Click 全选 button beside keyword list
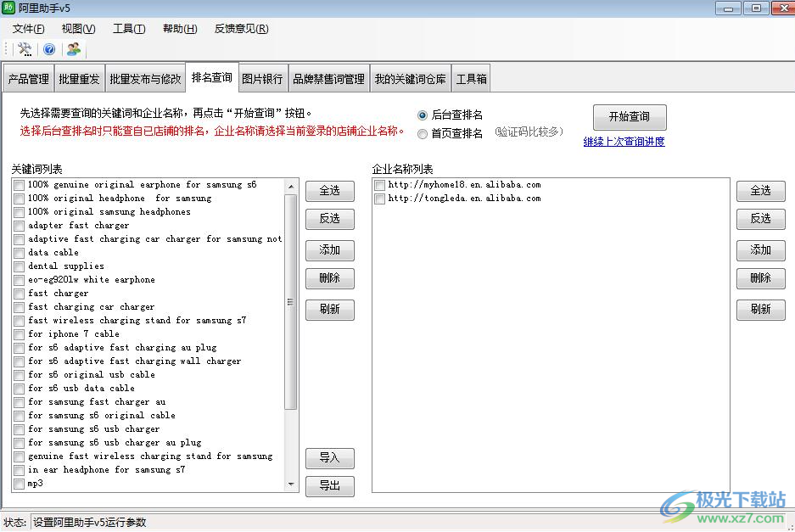 tap(329, 191)
